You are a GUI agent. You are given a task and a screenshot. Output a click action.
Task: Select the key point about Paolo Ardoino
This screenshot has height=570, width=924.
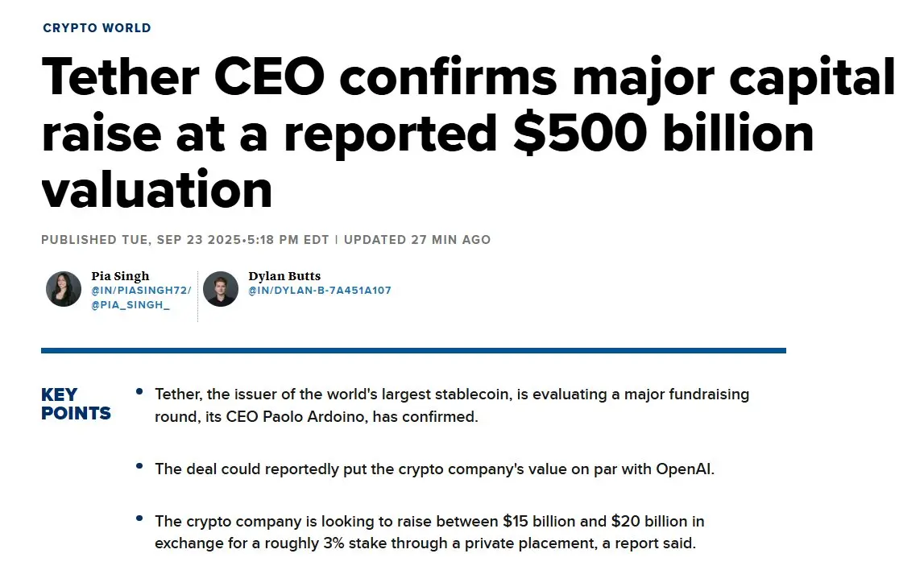(452, 405)
